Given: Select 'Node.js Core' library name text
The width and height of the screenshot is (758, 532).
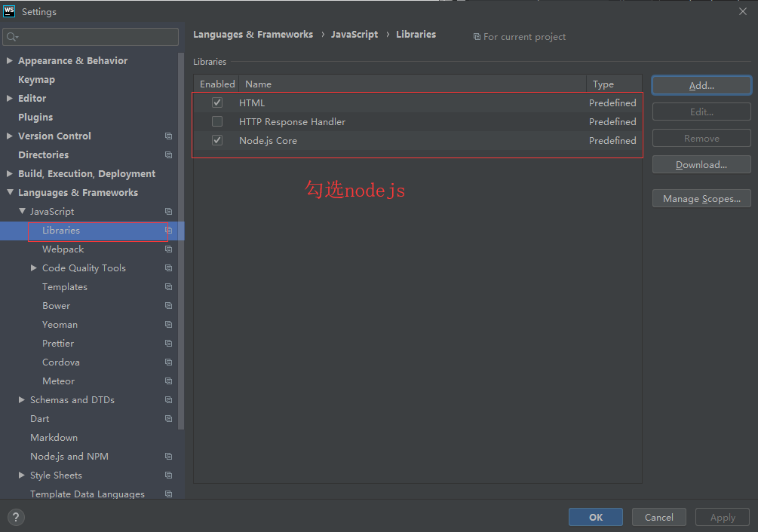Looking at the screenshot, I should click(x=268, y=140).
